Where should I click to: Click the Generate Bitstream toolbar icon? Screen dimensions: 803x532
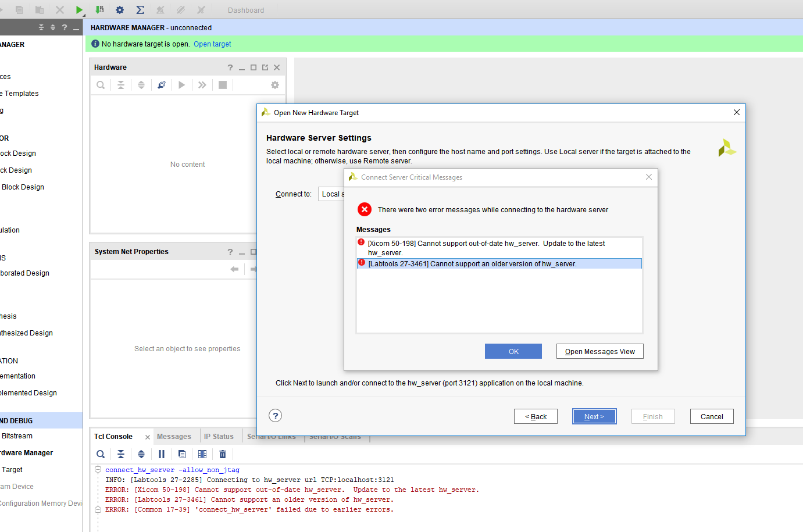pyautogui.click(x=99, y=10)
